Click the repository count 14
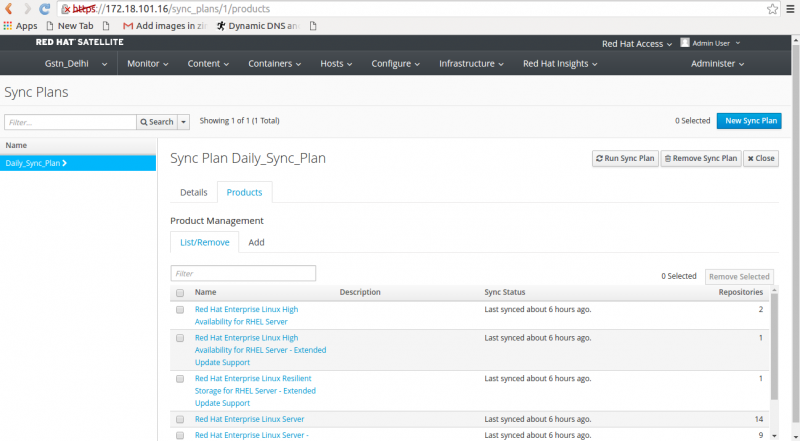The height and width of the screenshot is (441, 800). 759,419
